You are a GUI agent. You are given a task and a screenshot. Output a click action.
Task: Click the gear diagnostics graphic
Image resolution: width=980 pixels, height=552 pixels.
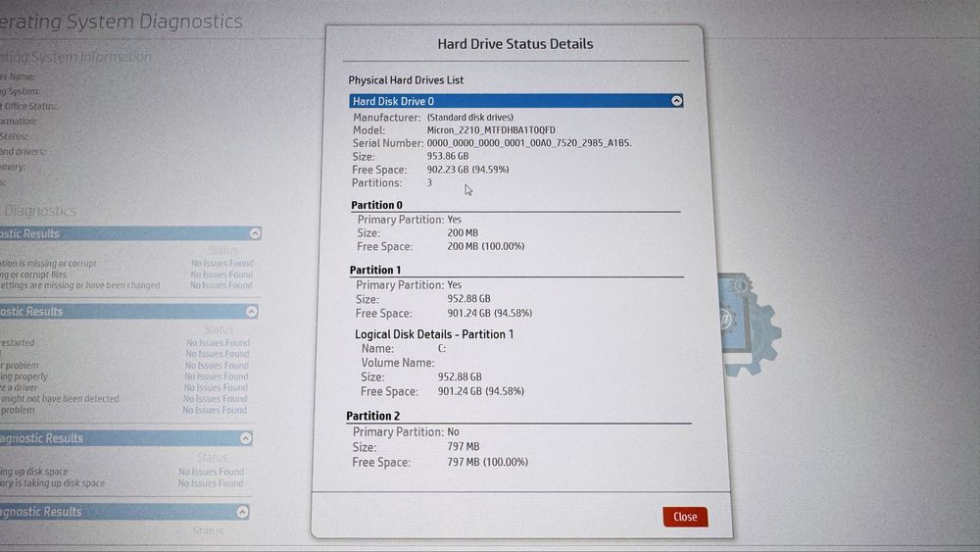click(749, 324)
